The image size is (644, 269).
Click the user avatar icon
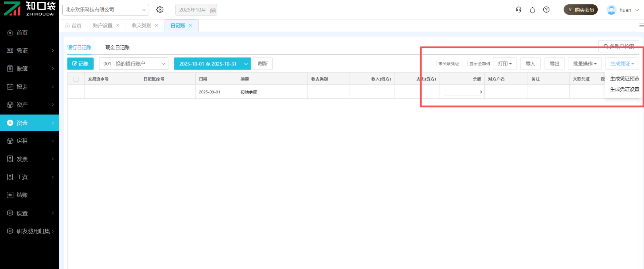pos(611,10)
